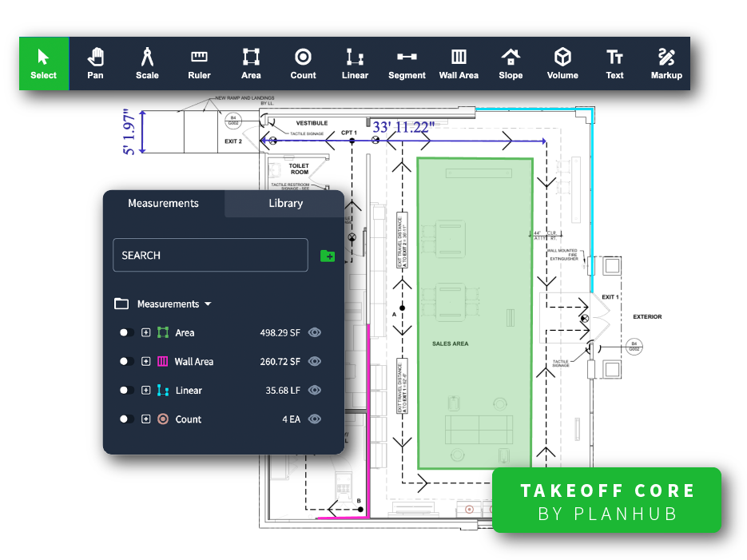Viewport: 747px width, 560px height.
Task: Hide the Linear measurement eye icon
Action: 315,391
